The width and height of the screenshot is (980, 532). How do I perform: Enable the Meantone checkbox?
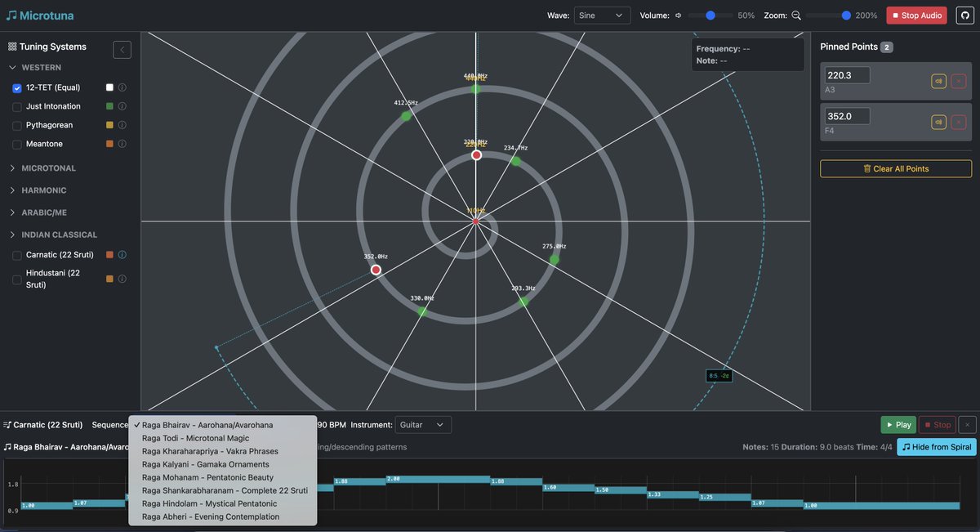pyautogui.click(x=17, y=144)
